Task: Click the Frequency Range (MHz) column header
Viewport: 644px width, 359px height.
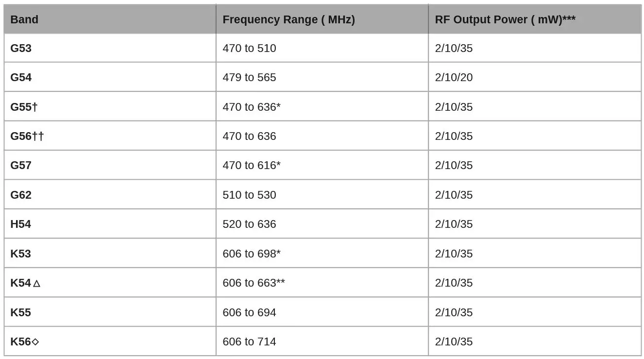Action: (288, 19)
